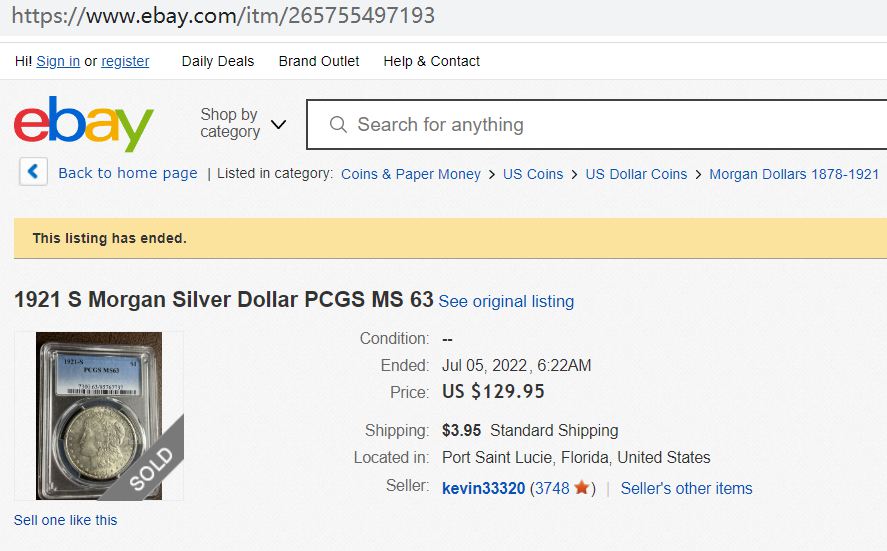The width and height of the screenshot is (887, 551).
Task: Click the sold coin thumbnail image
Action: pyautogui.click(x=99, y=415)
